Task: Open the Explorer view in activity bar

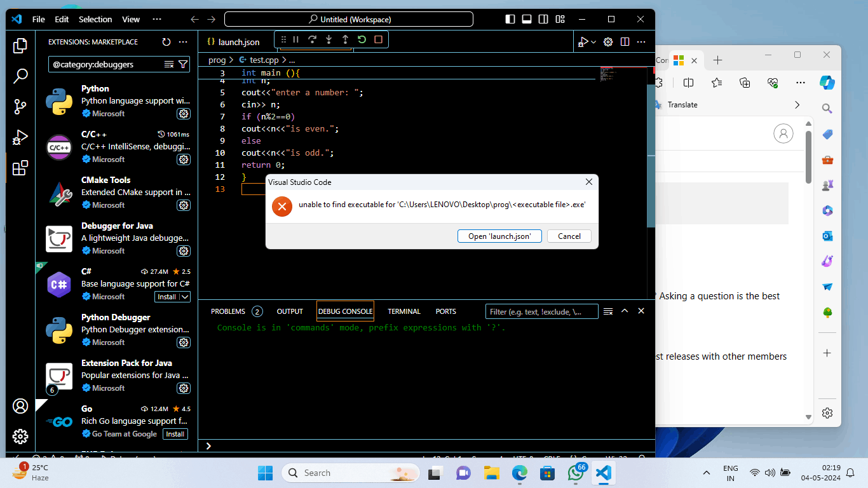Action: 20,46
